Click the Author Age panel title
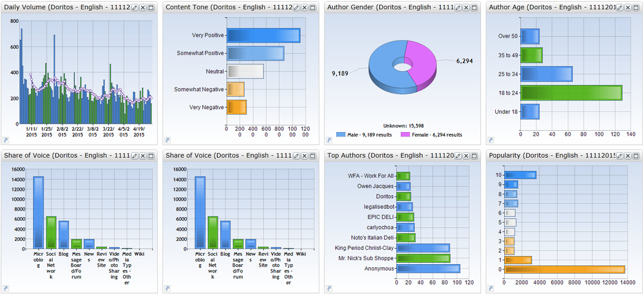 pos(552,7)
